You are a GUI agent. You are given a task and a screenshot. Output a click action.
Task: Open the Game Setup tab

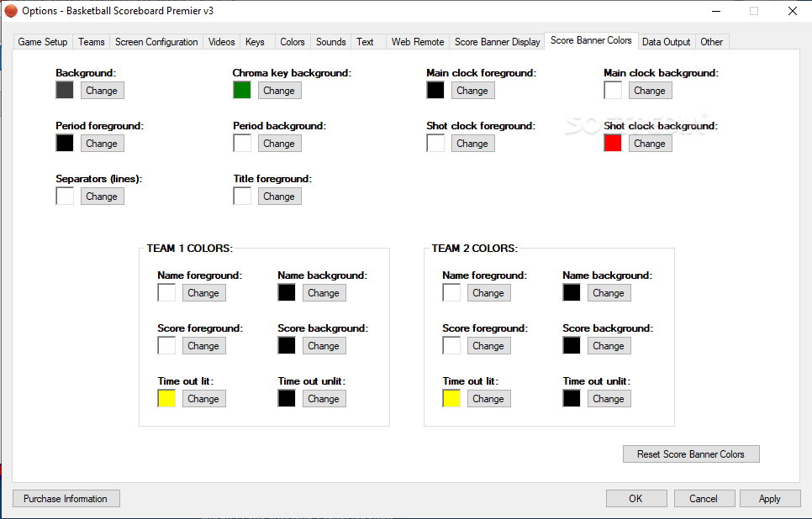pyautogui.click(x=43, y=42)
